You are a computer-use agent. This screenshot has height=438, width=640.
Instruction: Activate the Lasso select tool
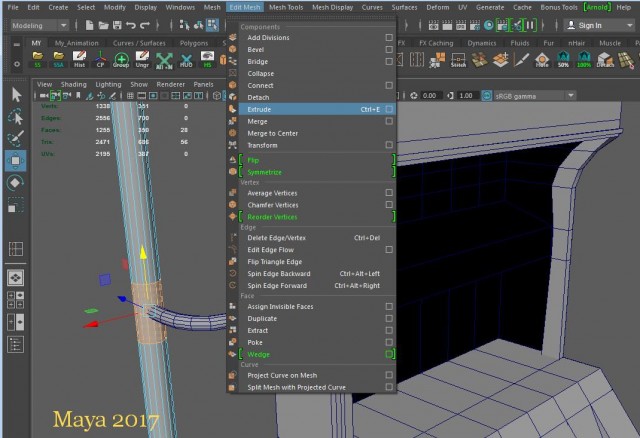pos(16,117)
